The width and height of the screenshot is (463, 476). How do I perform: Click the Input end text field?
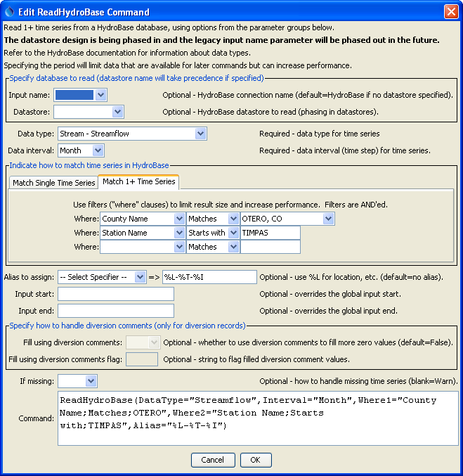115,311
